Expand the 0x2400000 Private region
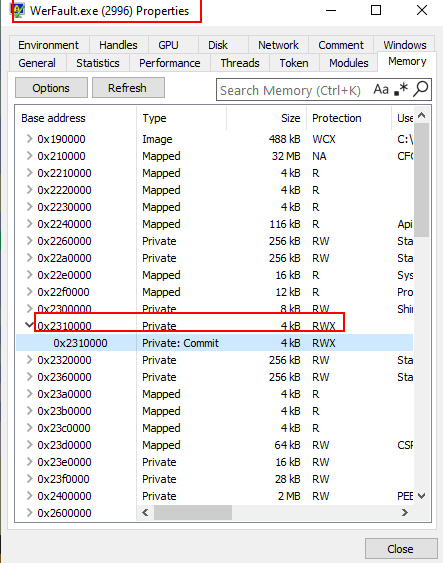 (x=29, y=496)
